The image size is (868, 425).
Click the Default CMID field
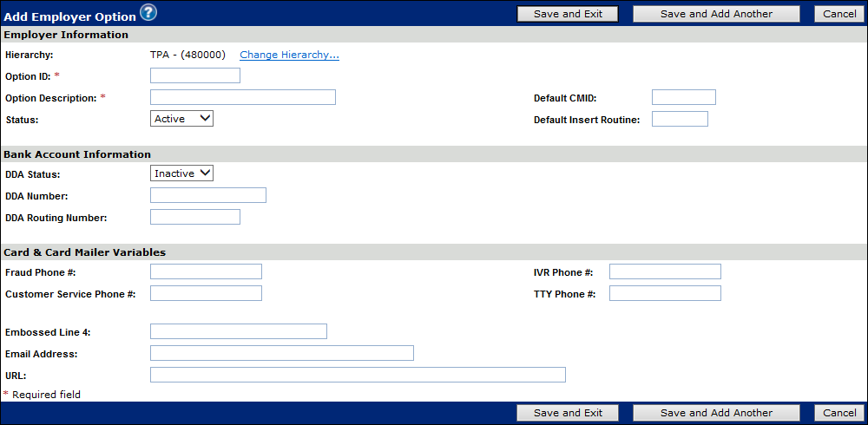tap(683, 97)
